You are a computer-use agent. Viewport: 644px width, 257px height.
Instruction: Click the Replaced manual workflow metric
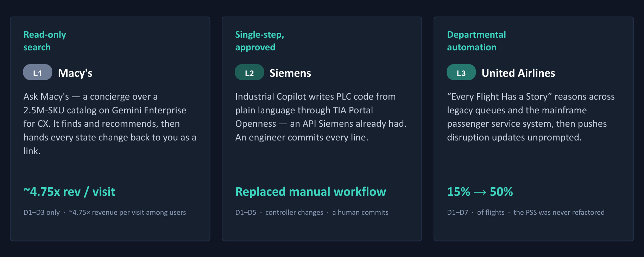(311, 192)
